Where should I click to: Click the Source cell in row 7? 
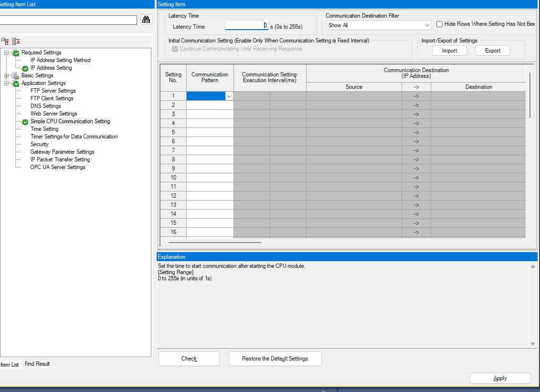pyautogui.click(x=354, y=150)
